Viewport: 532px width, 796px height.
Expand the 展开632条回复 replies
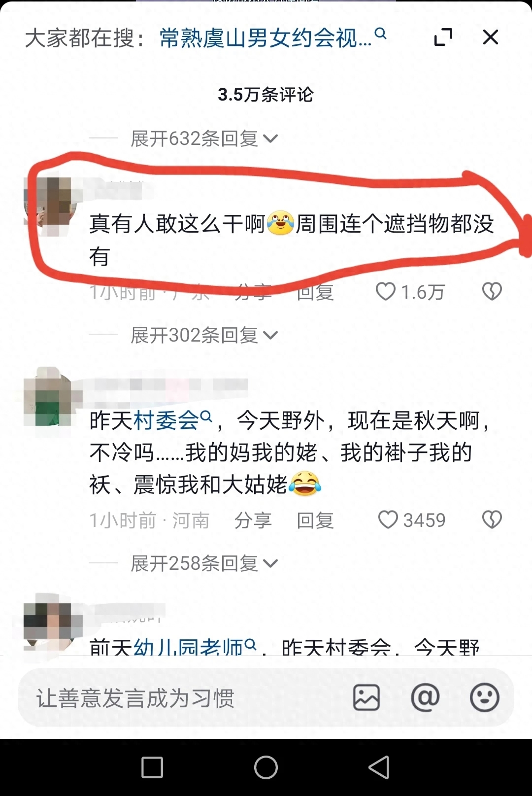(x=204, y=138)
